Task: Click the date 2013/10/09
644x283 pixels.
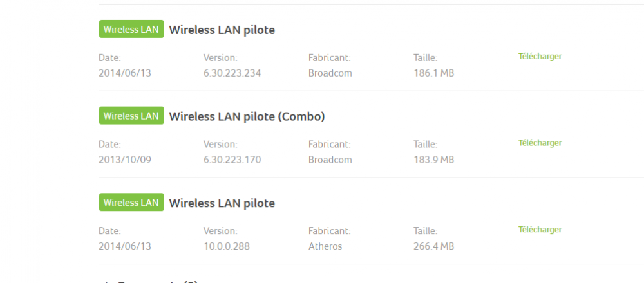Action: (x=124, y=160)
